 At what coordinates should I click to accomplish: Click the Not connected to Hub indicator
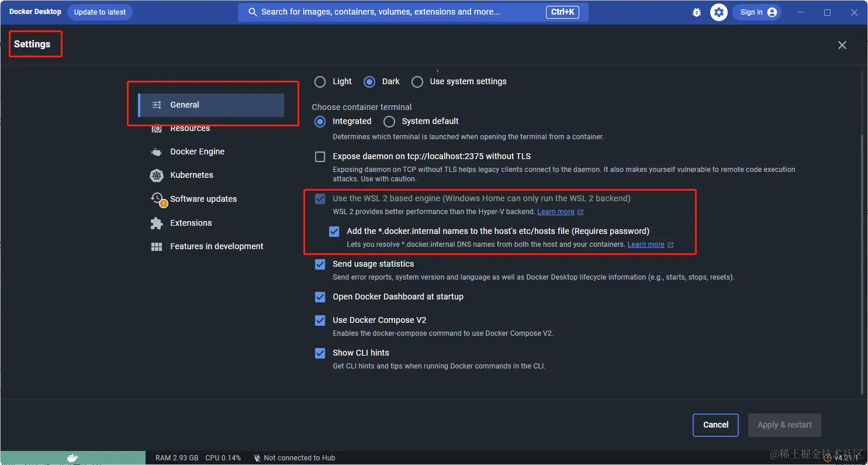point(295,458)
